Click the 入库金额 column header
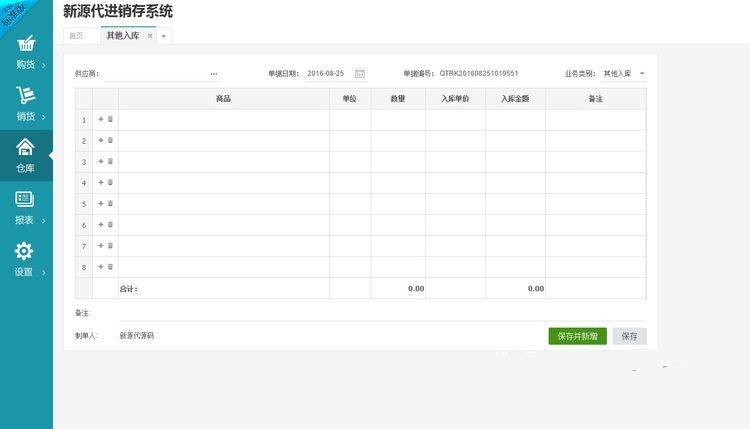 click(515, 99)
